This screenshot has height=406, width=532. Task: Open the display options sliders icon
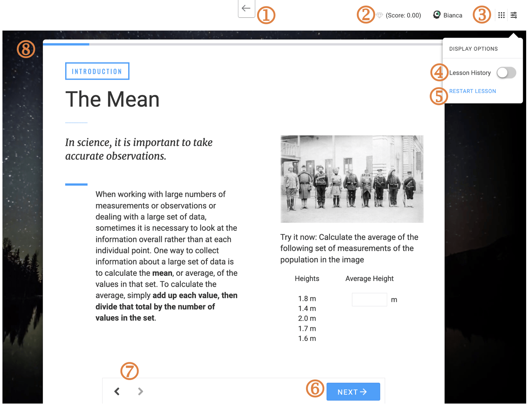pos(514,15)
